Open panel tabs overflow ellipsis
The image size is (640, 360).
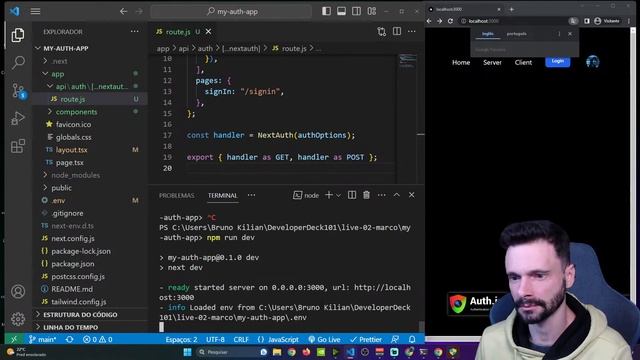(x=251, y=196)
